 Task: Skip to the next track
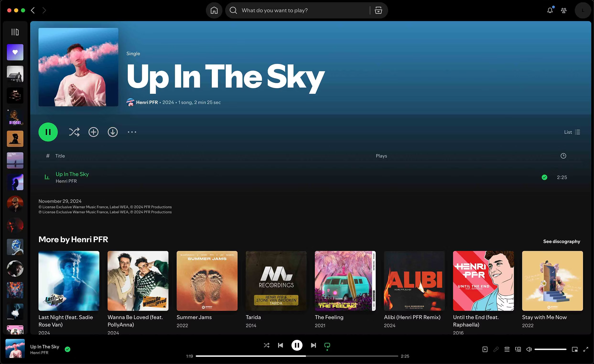(x=313, y=345)
